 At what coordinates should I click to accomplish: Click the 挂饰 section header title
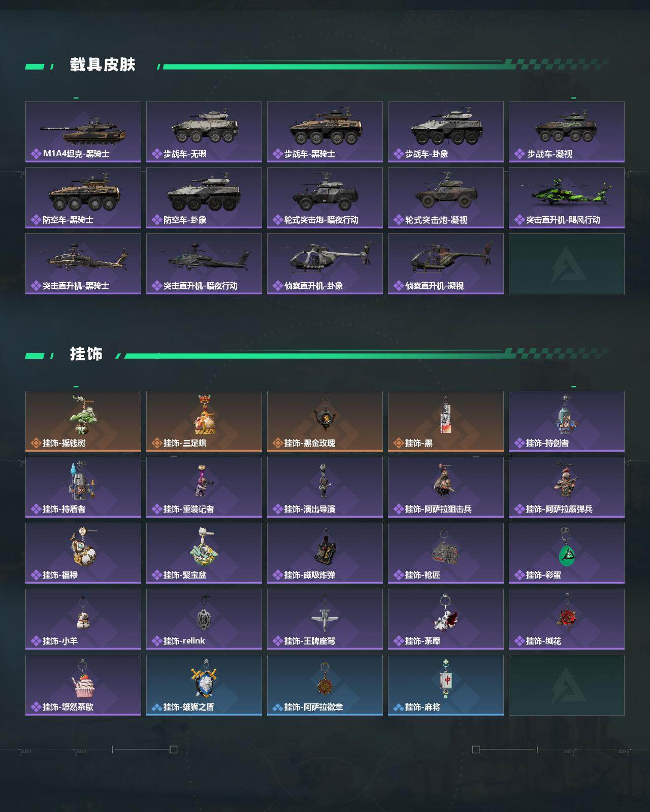point(86,354)
